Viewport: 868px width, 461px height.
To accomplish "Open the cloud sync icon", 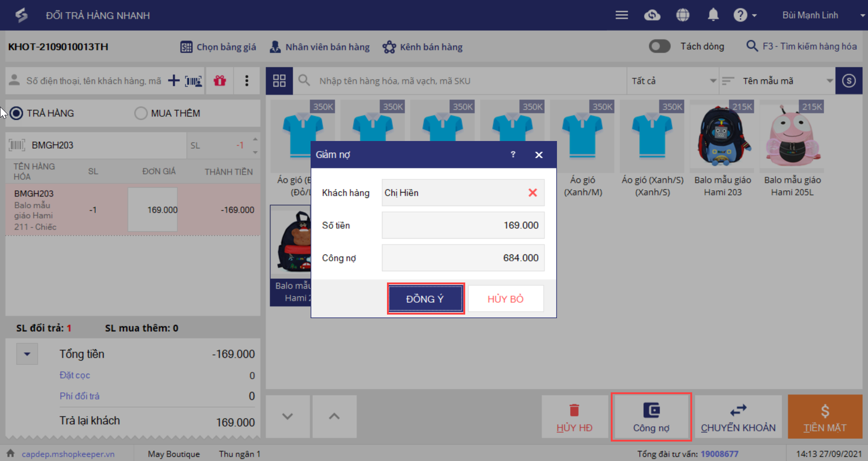I will [652, 15].
